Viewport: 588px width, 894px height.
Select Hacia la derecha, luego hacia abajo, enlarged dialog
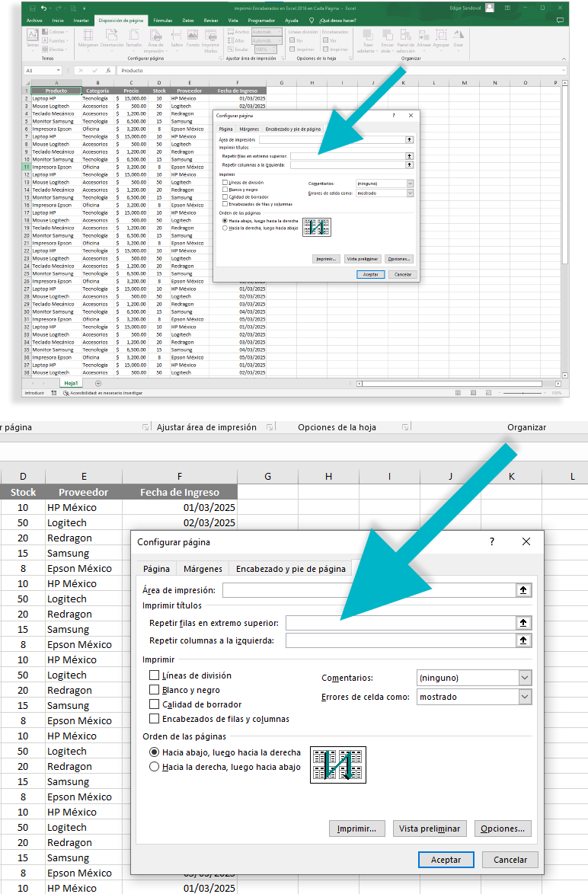coord(155,767)
